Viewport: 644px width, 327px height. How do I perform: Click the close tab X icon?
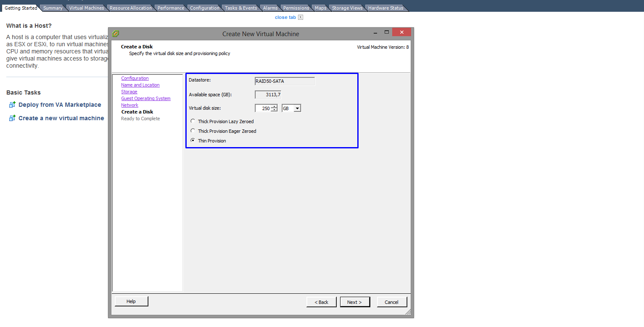click(x=300, y=17)
